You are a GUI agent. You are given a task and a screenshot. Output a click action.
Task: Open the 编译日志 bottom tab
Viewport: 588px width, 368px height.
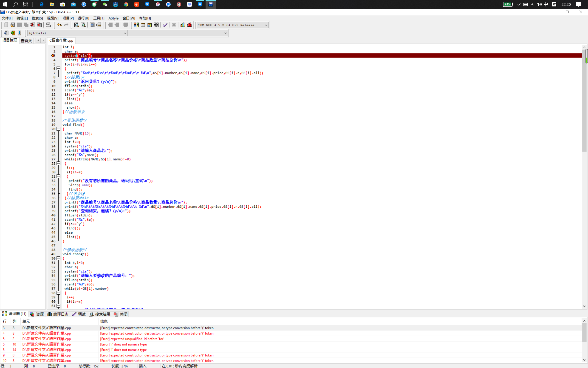(58, 314)
